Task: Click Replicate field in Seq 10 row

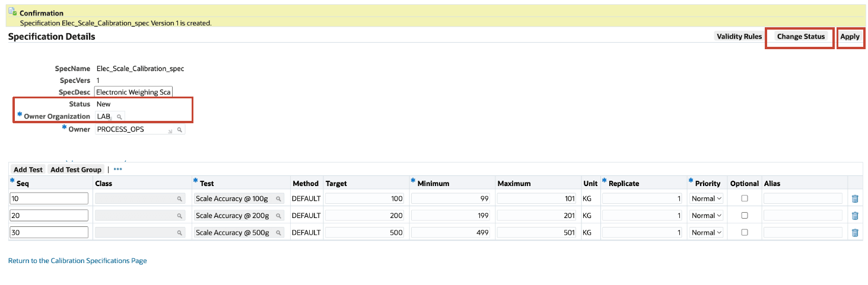Action: click(642, 198)
